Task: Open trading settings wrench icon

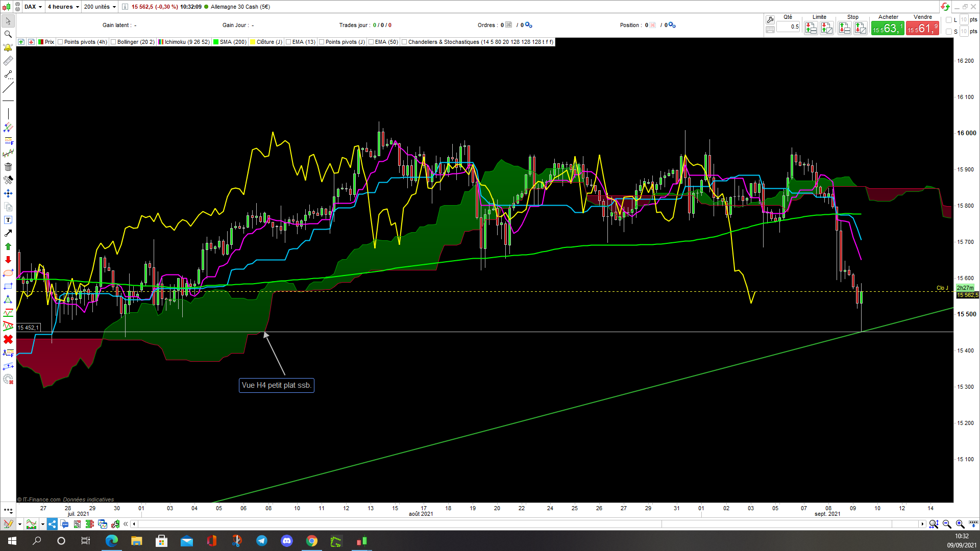Action: coord(770,19)
